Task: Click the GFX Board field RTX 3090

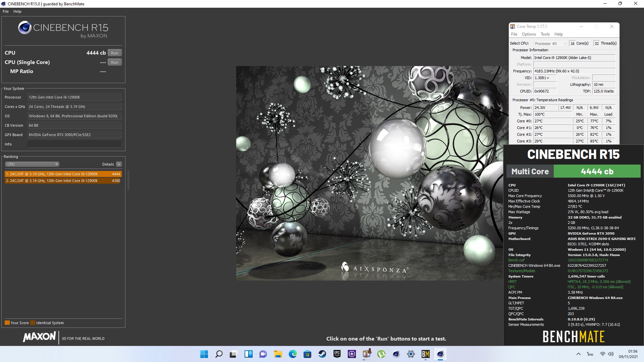Action: (74, 135)
